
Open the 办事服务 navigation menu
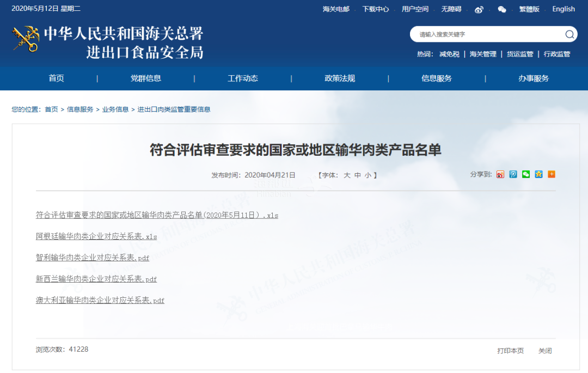click(x=534, y=78)
